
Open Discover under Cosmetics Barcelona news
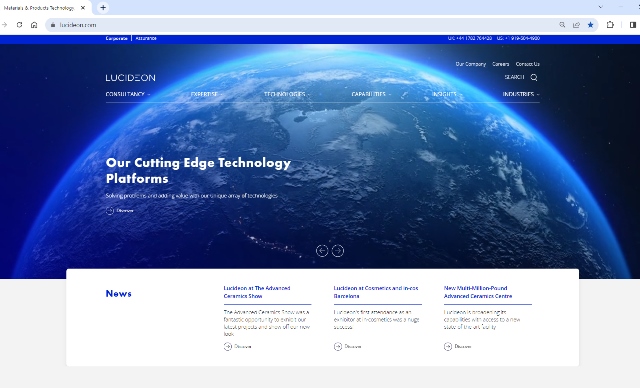[x=347, y=346]
